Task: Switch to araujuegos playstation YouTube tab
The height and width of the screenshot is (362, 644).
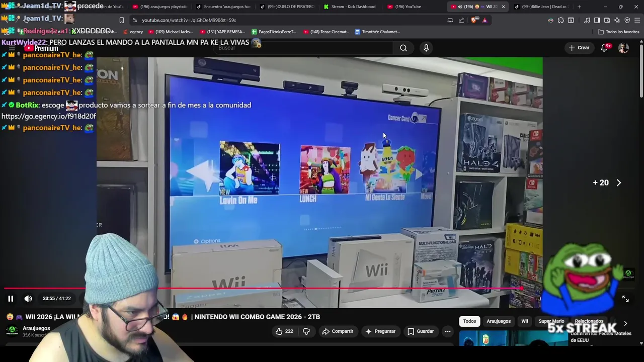Action: pyautogui.click(x=160, y=7)
